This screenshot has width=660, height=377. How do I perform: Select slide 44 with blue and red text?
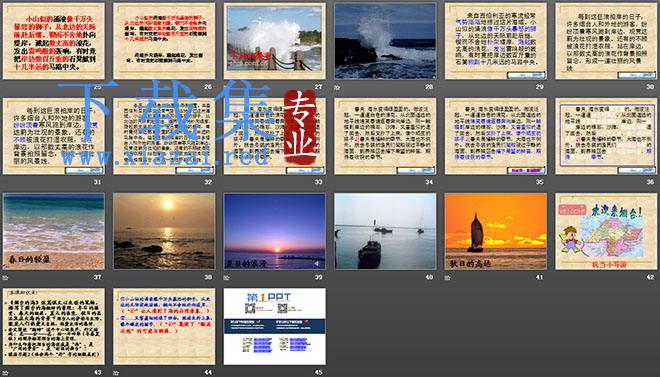[164, 326]
